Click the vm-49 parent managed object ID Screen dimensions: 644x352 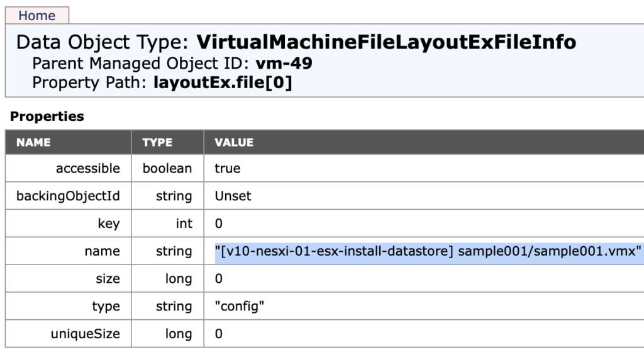pos(284,64)
